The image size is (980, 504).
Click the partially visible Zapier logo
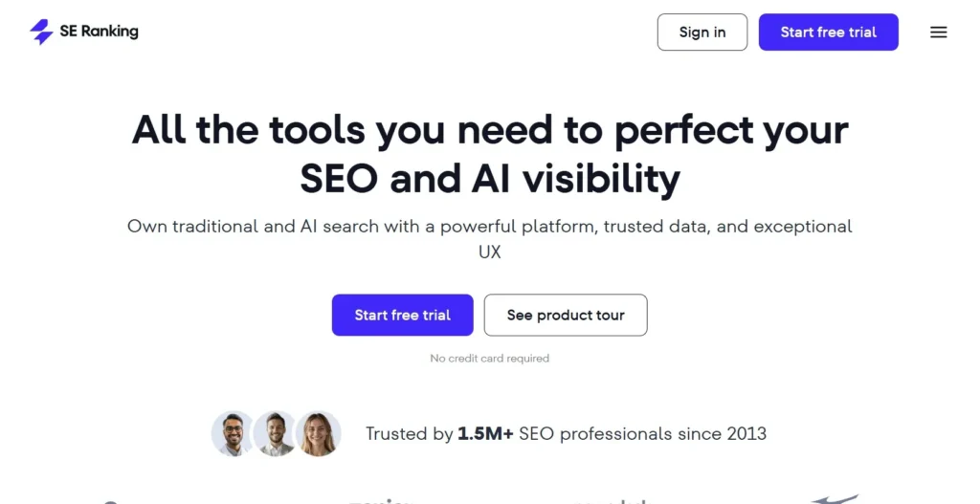[x=379, y=499]
